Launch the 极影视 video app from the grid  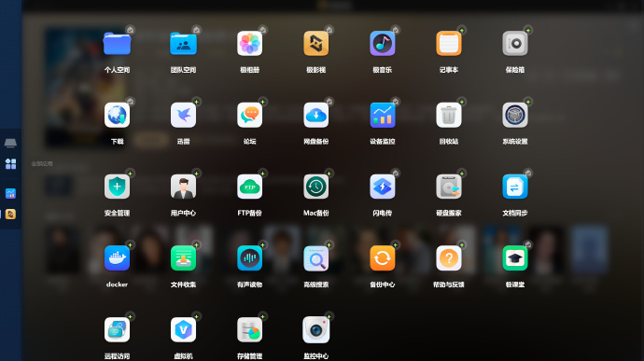315,44
